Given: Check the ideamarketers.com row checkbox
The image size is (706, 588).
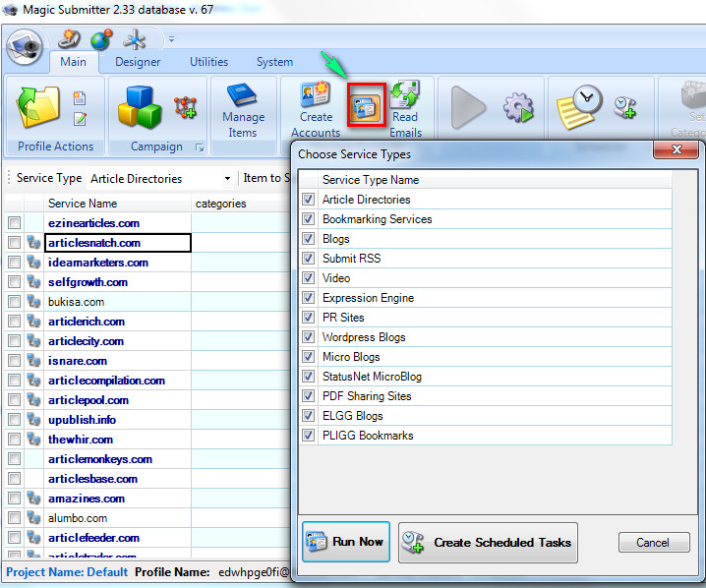Looking at the screenshot, I should coord(15,262).
